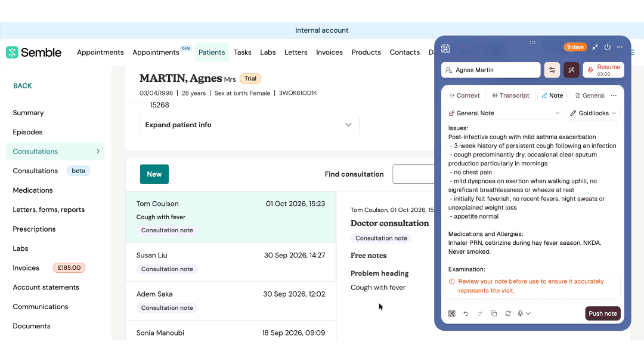This screenshot has width=644, height=363.
Task: Click the scribe panel drag handle dots
Action: (532, 42)
